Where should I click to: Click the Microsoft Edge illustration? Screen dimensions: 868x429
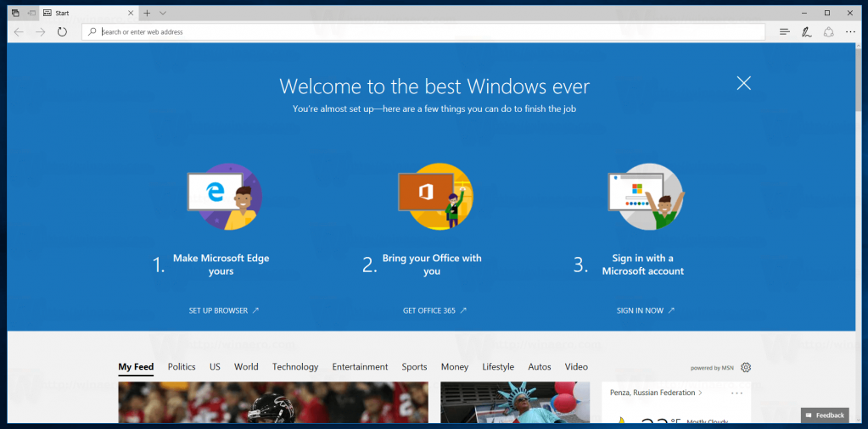[224, 196]
